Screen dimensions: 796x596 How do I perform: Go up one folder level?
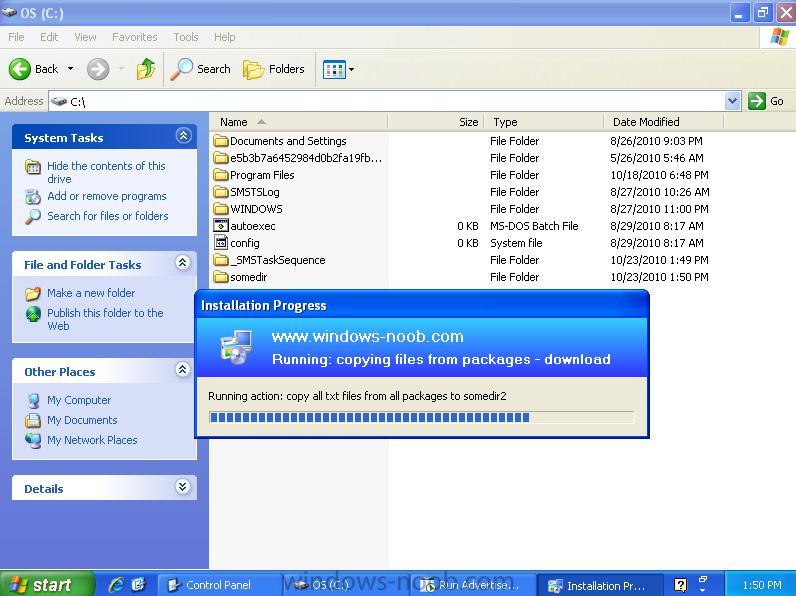[146, 69]
